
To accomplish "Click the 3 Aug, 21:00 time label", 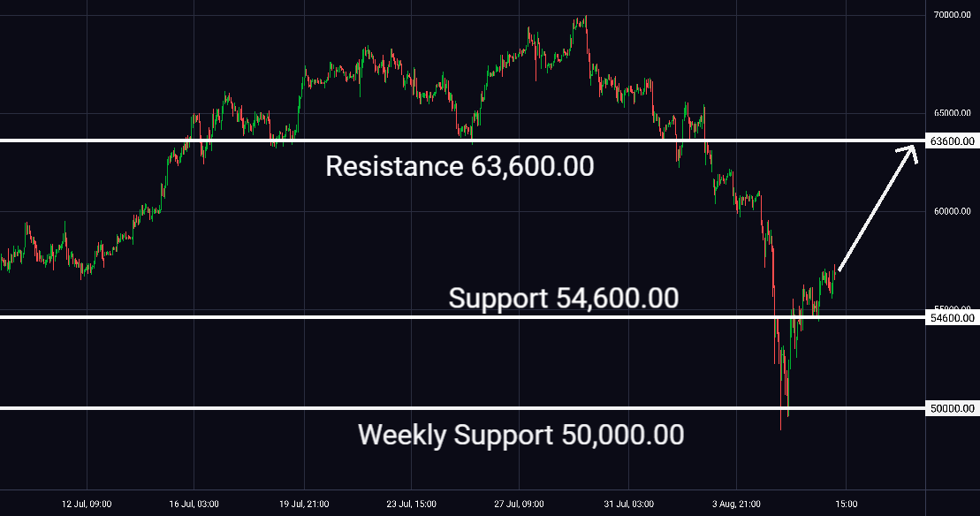I will point(736,504).
